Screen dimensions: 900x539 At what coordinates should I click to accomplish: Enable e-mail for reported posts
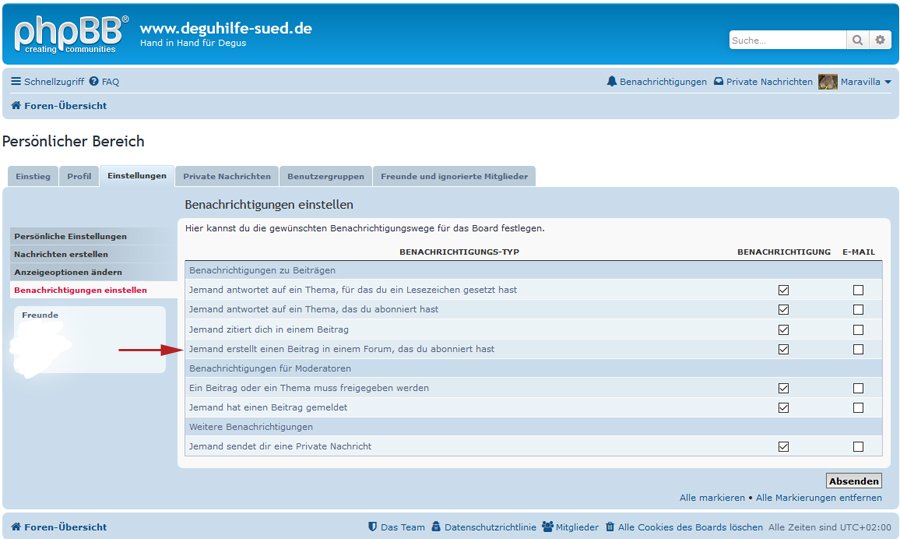(x=858, y=408)
